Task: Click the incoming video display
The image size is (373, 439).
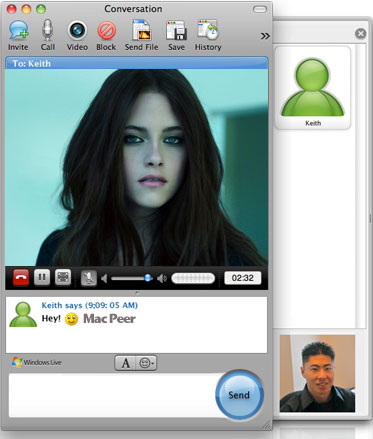Action: [137, 167]
